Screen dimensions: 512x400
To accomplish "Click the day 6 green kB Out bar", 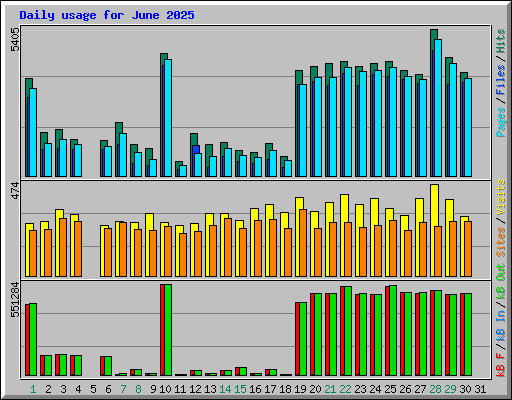I will tap(108, 366).
